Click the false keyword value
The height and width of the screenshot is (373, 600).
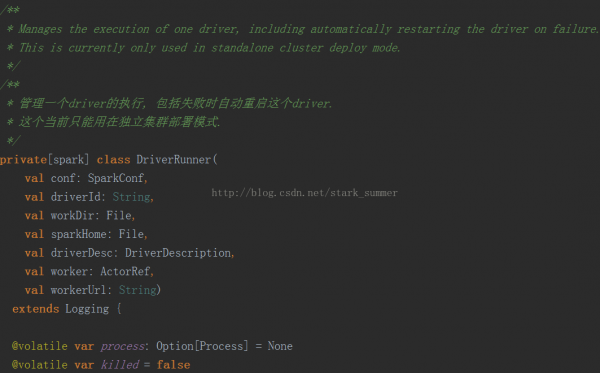tap(173, 365)
